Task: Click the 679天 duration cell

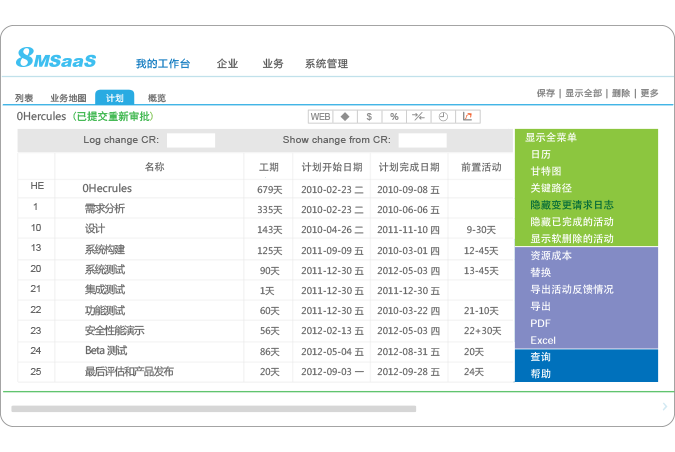Action: coord(269,190)
